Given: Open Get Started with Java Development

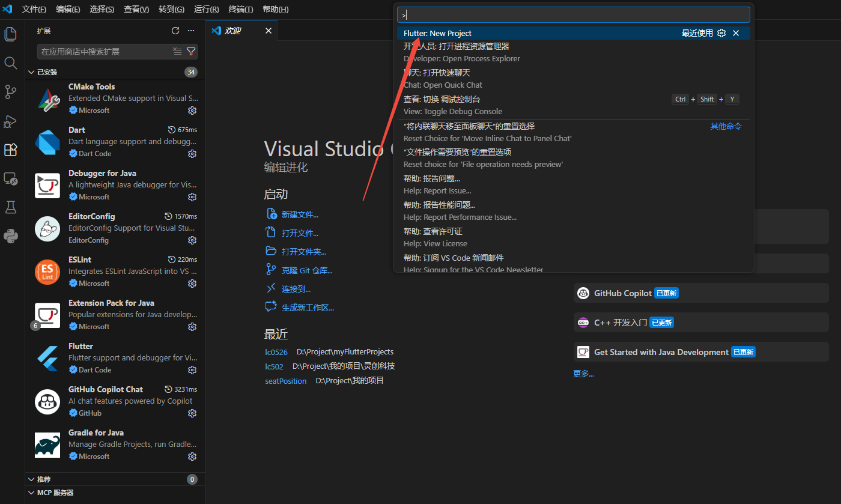Looking at the screenshot, I should click(x=701, y=352).
